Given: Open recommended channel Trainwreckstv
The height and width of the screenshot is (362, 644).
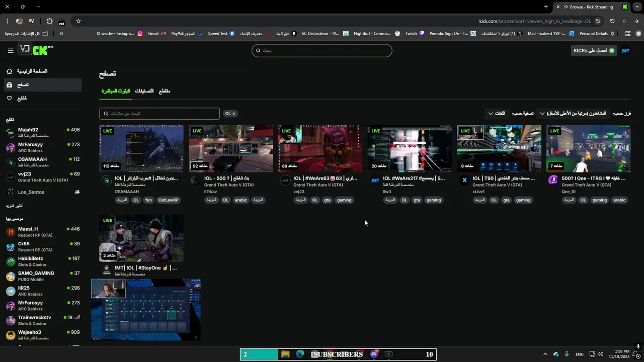Looking at the screenshot, I should click(42, 320).
